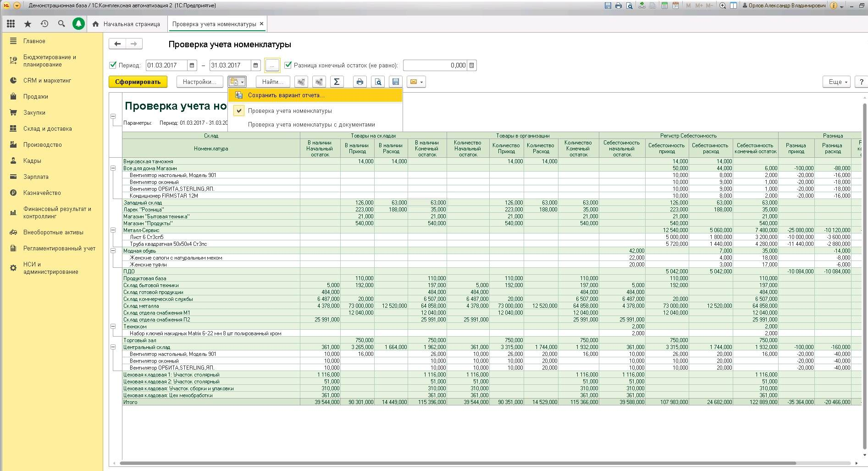Viewport: 868px width, 471px height.
Task: Click title bar printer icon
Action: pos(619,6)
